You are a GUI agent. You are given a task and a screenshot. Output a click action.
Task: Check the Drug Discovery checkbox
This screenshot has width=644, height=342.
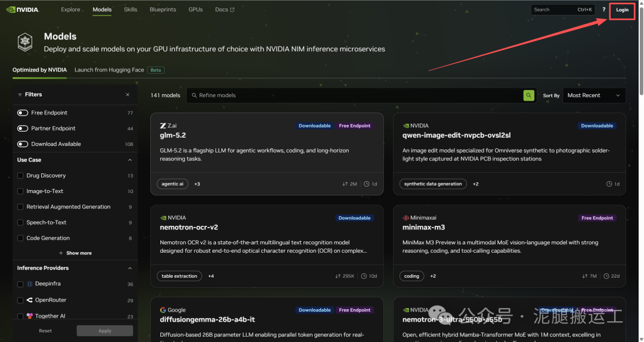pos(20,175)
